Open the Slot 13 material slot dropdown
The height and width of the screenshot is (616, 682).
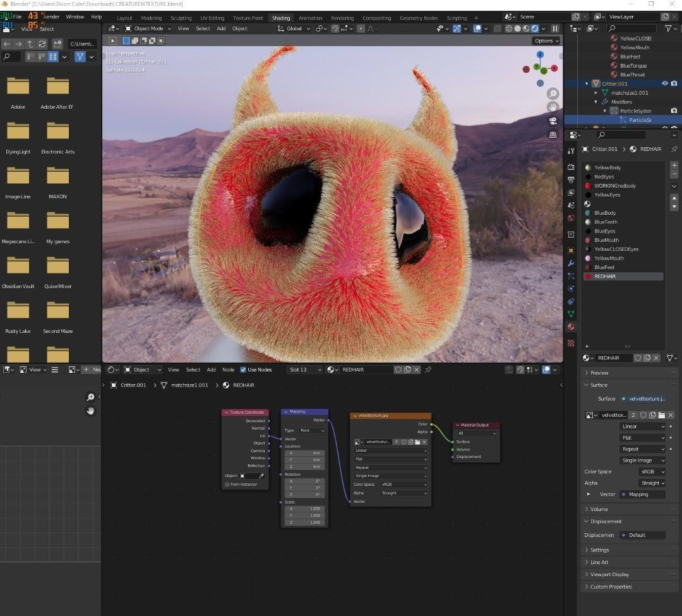pyautogui.click(x=304, y=370)
